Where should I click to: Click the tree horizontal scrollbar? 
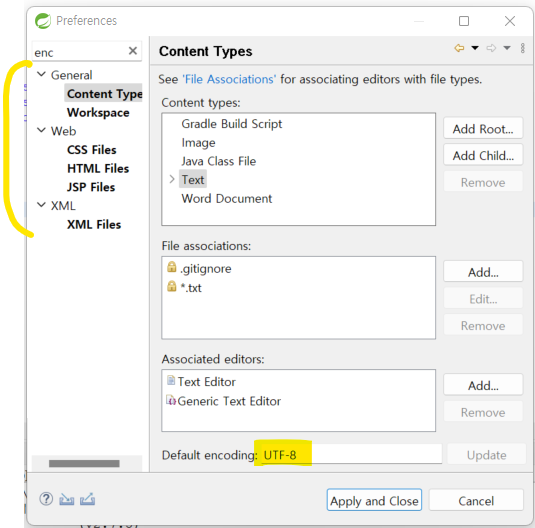84,463
